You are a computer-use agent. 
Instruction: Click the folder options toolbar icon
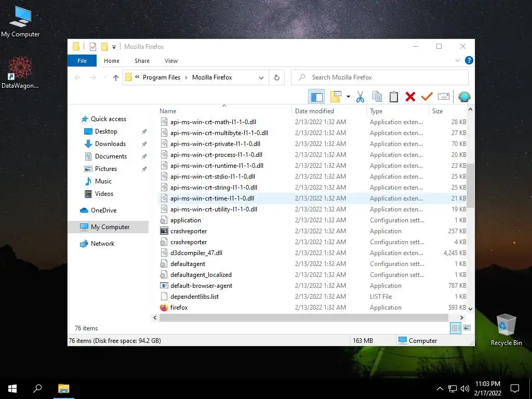(336, 97)
